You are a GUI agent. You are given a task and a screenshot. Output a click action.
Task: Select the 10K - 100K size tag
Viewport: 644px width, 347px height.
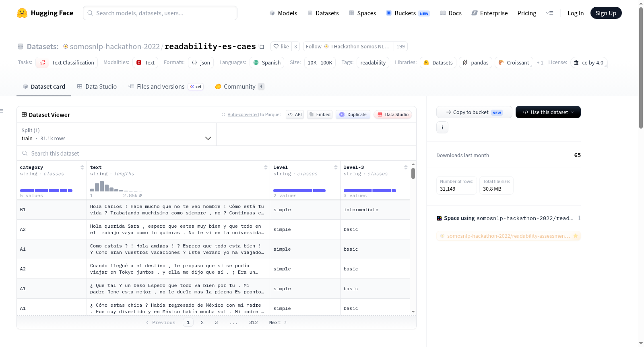[320, 62]
